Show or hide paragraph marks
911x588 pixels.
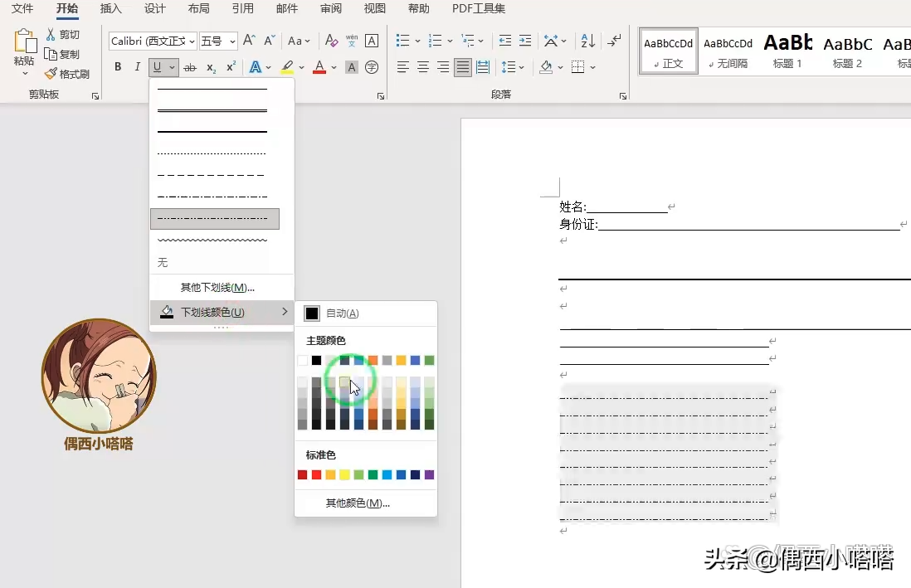[x=614, y=41]
